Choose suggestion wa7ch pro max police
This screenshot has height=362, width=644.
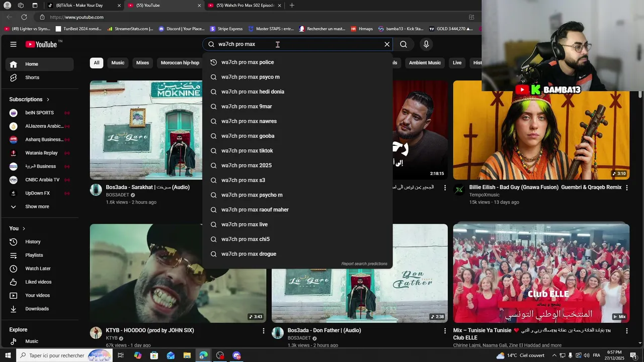point(297,62)
